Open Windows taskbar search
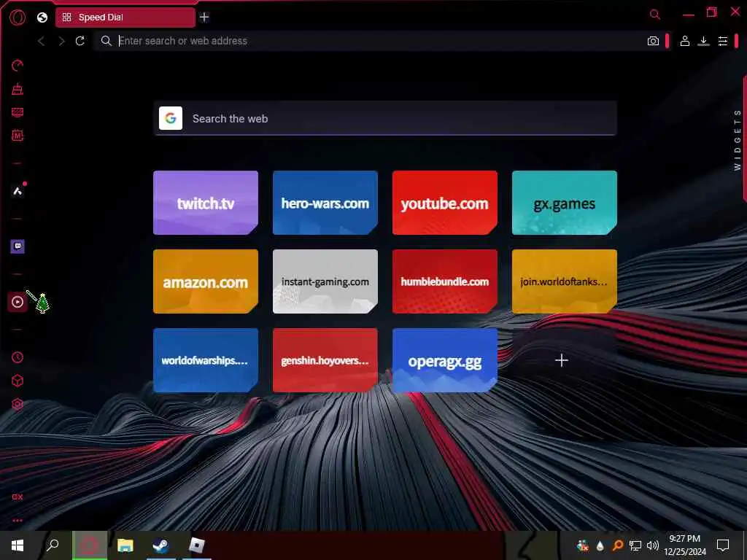 click(x=53, y=545)
